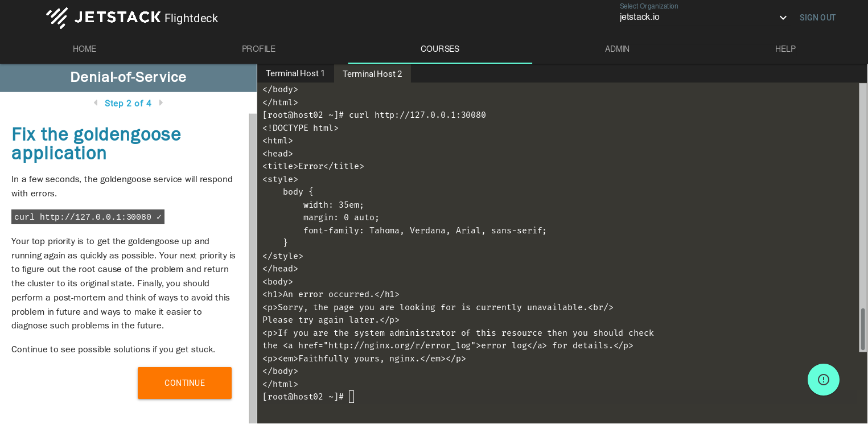Run the curl http://127.0.0.1:30080 command snippet
The image size is (868, 424).
88,217
